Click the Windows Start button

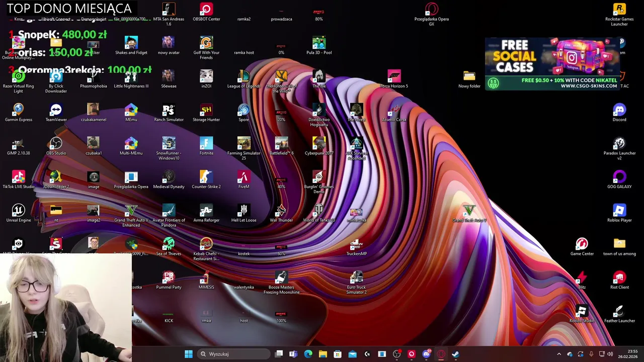pos(188,354)
